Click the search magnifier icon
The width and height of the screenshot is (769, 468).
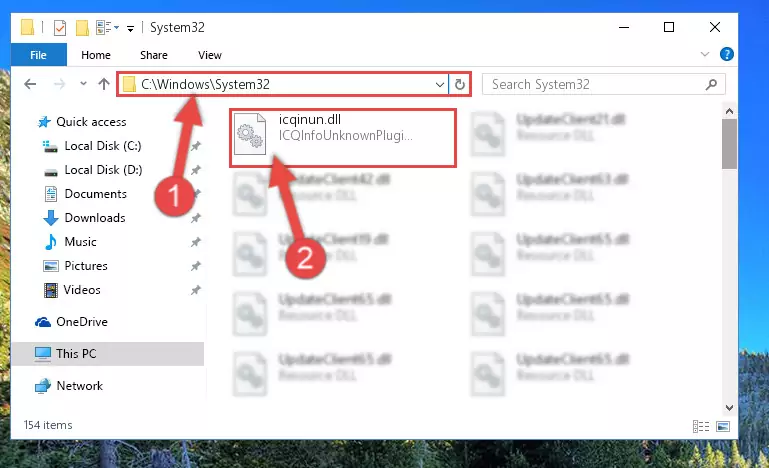(711, 84)
